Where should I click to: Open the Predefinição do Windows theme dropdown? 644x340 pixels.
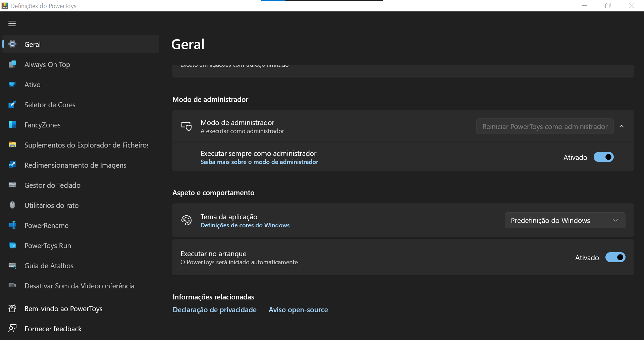pos(565,220)
